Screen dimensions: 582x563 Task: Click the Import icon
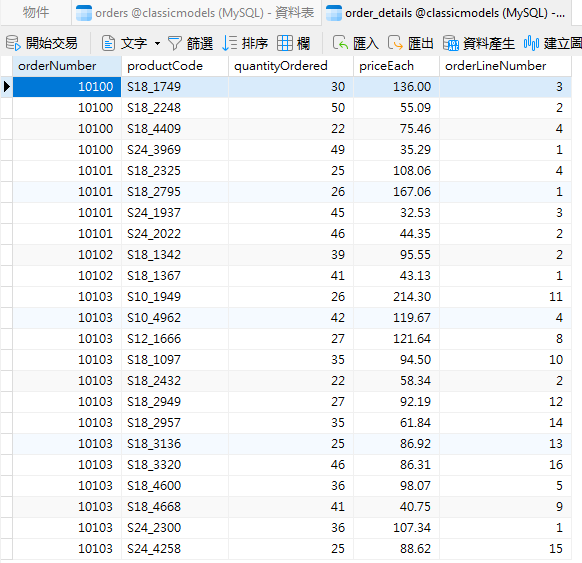340,43
